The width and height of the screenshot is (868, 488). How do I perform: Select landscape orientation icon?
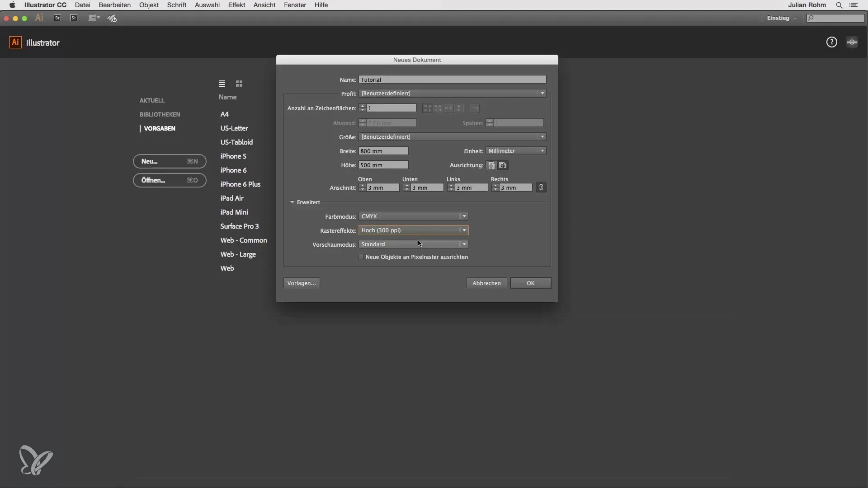pos(503,165)
